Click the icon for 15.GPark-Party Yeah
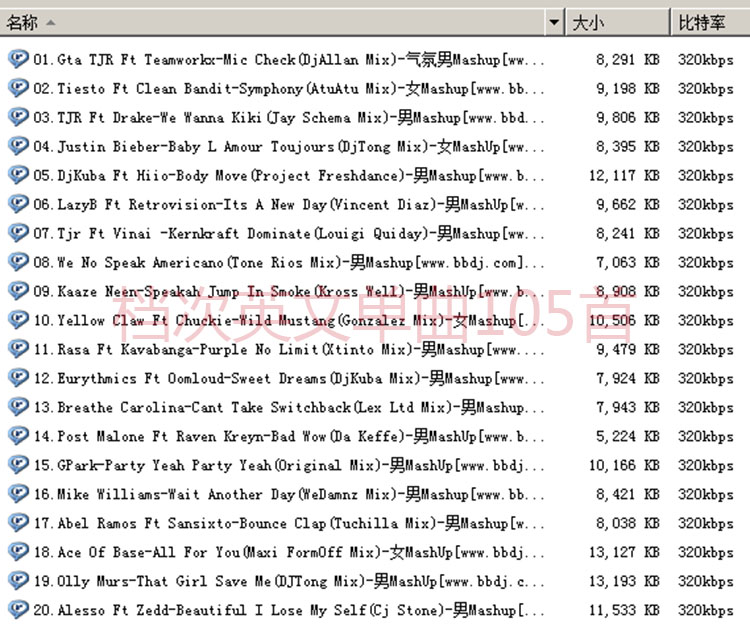The width and height of the screenshot is (750, 627). [18, 465]
